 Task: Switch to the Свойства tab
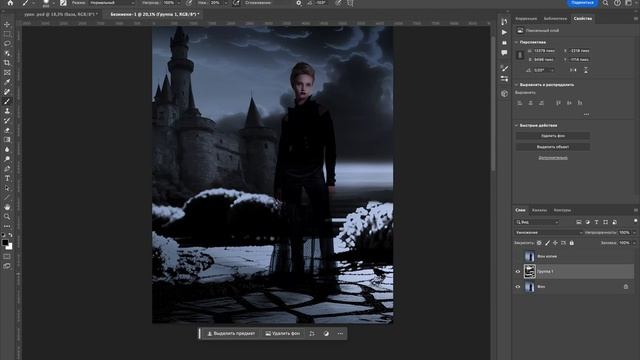coord(582,19)
